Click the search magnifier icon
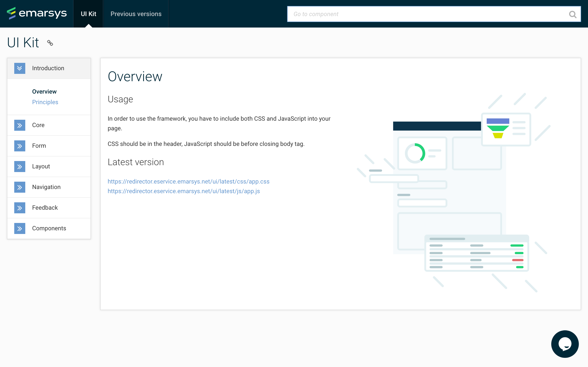This screenshot has height=367, width=588. click(572, 14)
